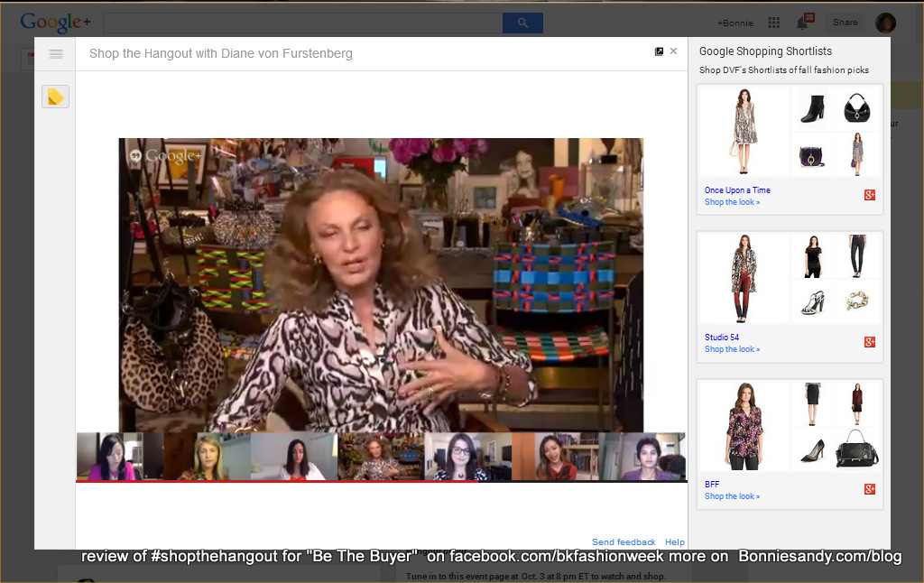Click the "Google Shopping Shortlists" heading
Image resolution: width=924 pixels, height=583 pixels.
pos(765,51)
